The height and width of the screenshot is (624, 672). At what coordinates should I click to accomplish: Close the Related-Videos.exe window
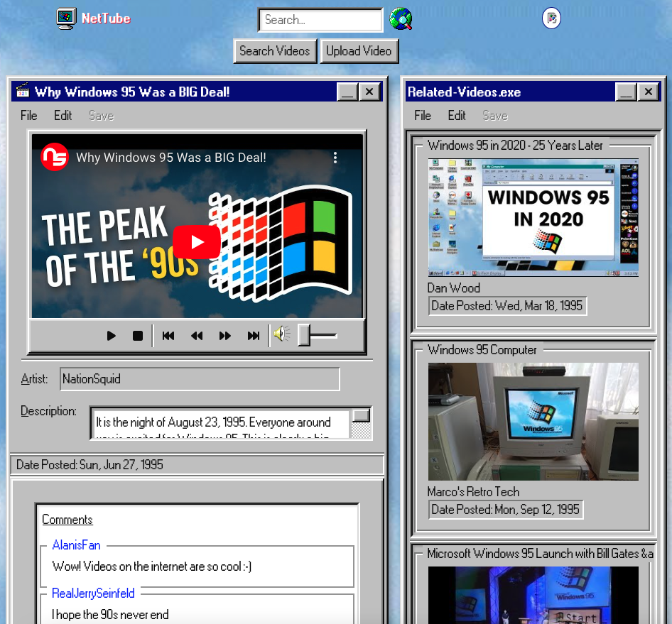point(649,92)
